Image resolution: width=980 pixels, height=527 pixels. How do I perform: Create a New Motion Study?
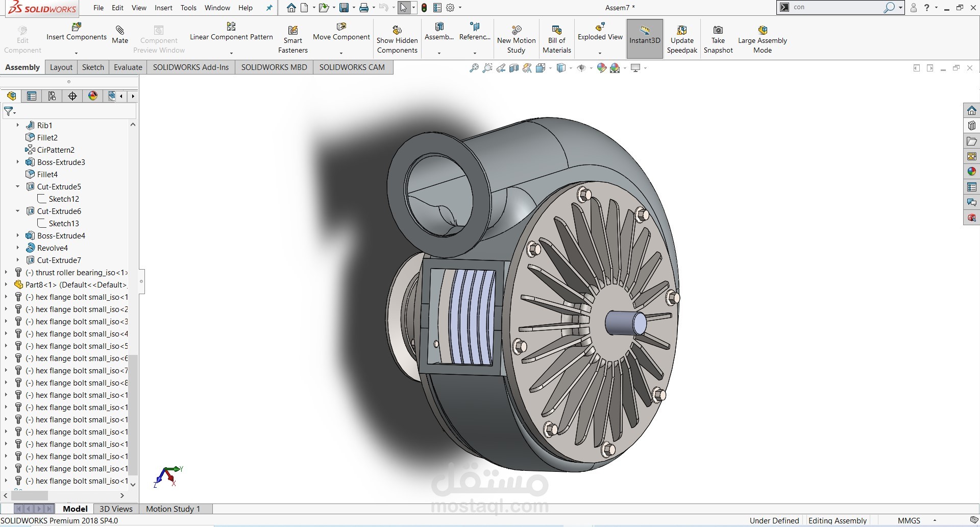[x=516, y=39]
